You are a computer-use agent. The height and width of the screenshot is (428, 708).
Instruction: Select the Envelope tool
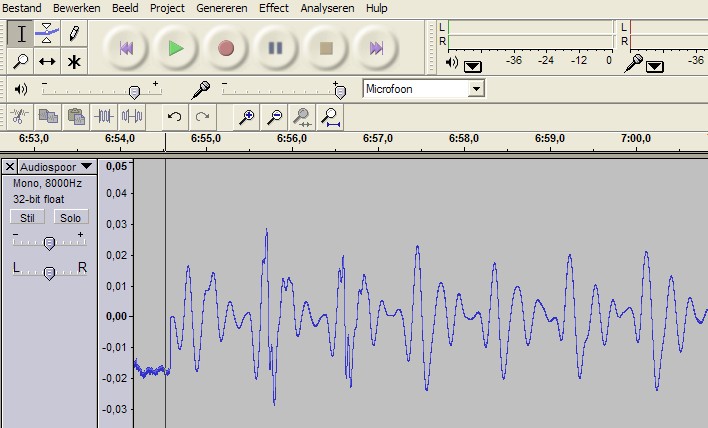[x=47, y=34]
